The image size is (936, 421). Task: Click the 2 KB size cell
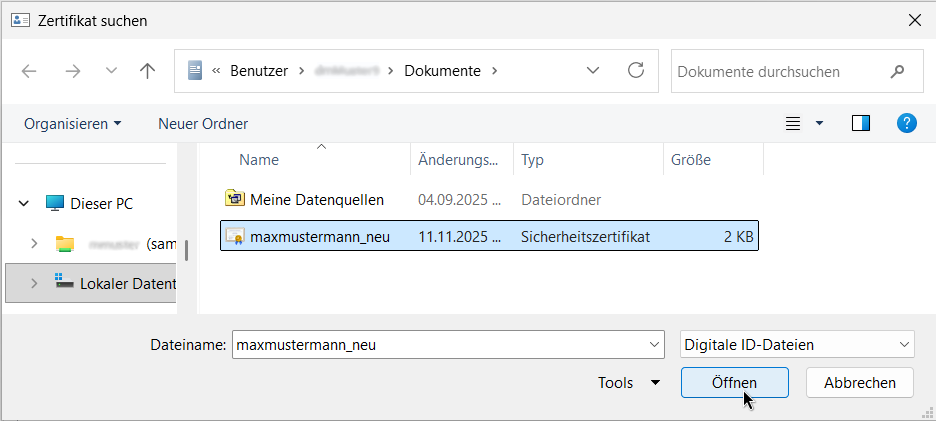click(738, 237)
